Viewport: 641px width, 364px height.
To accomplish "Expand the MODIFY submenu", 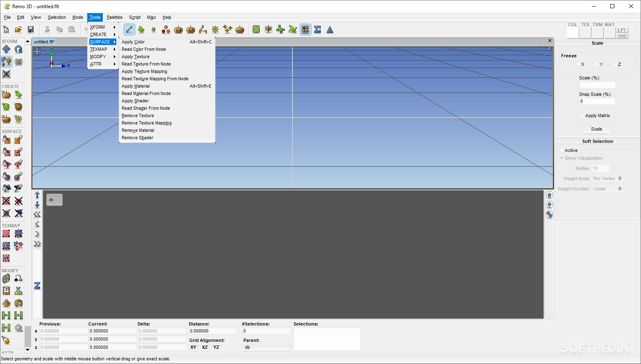I will point(103,57).
